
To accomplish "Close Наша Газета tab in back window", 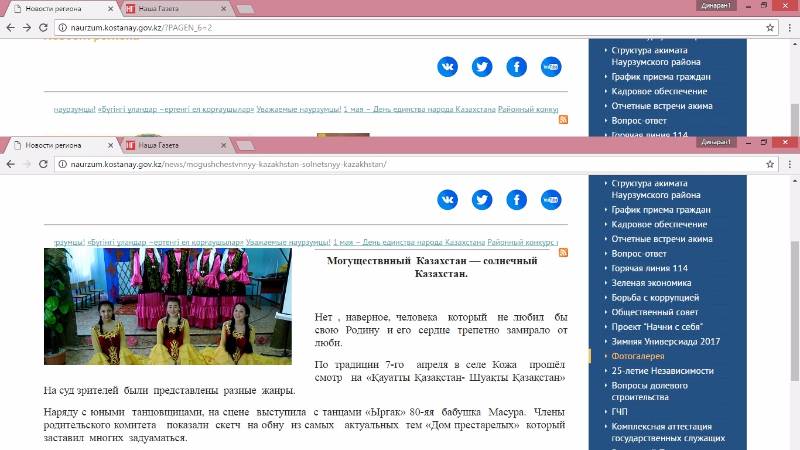I will click(x=223, y=9).
